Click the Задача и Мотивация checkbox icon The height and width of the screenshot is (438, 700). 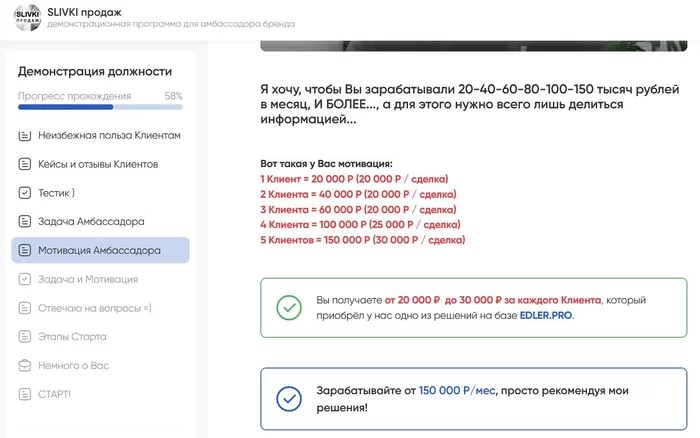point(25,279)
